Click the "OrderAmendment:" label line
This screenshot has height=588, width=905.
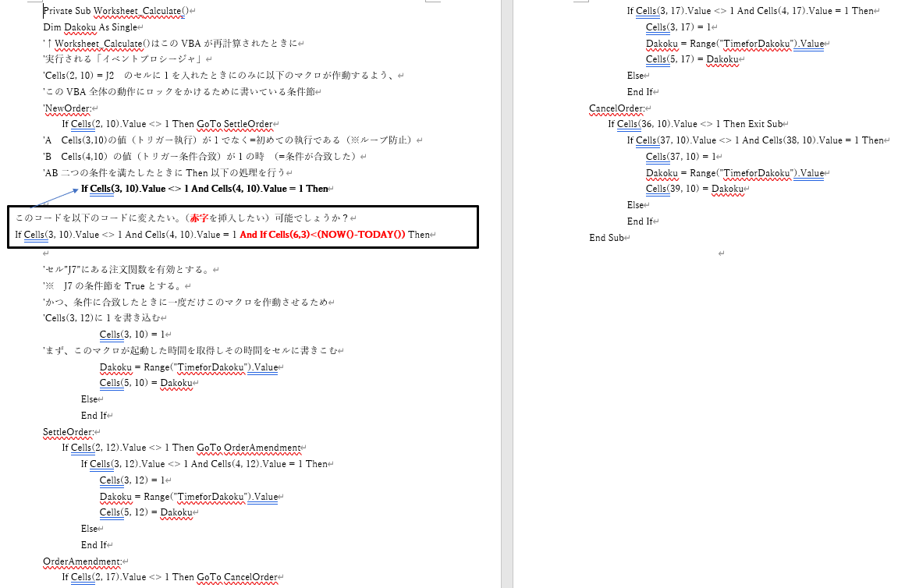[x=81, y=561]
